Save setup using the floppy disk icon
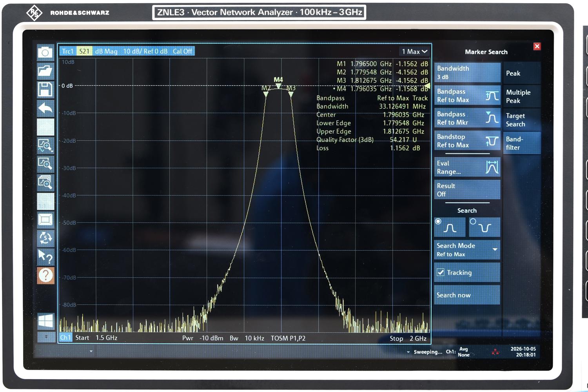Viewport: 588px width, 392px height. pos(45,89)
